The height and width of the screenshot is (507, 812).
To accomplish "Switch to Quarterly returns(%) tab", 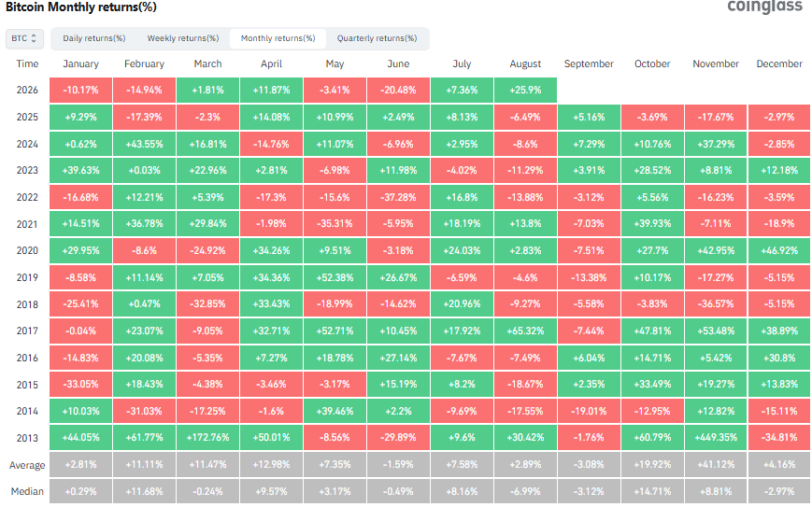I will click(x=377, y=38).
